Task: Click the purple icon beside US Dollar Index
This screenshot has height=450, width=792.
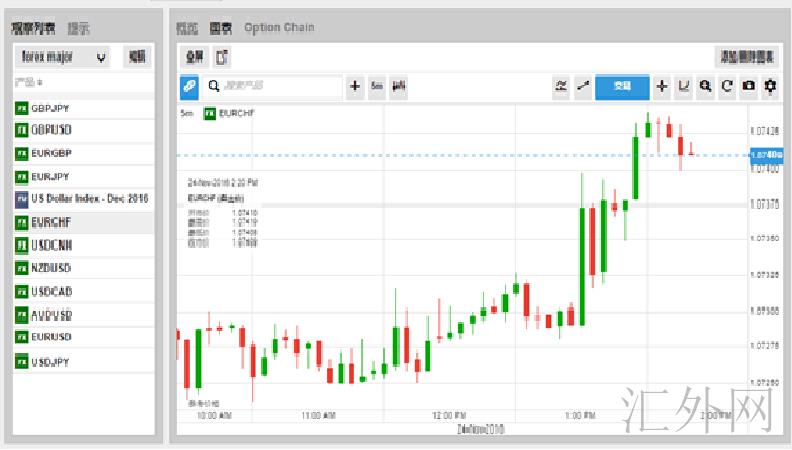Action: tap(22, 199)
